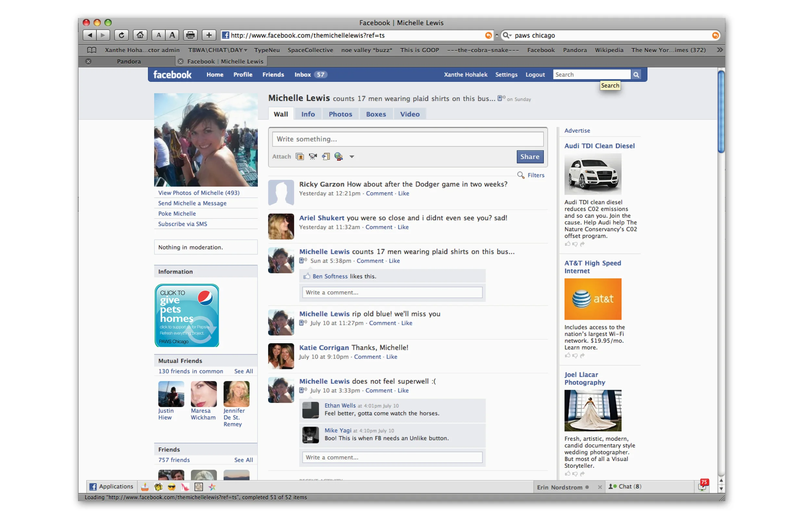Screen dimensions: 812x526
Task: Click Logout in the Facebook header
Action: pos(535,75)
